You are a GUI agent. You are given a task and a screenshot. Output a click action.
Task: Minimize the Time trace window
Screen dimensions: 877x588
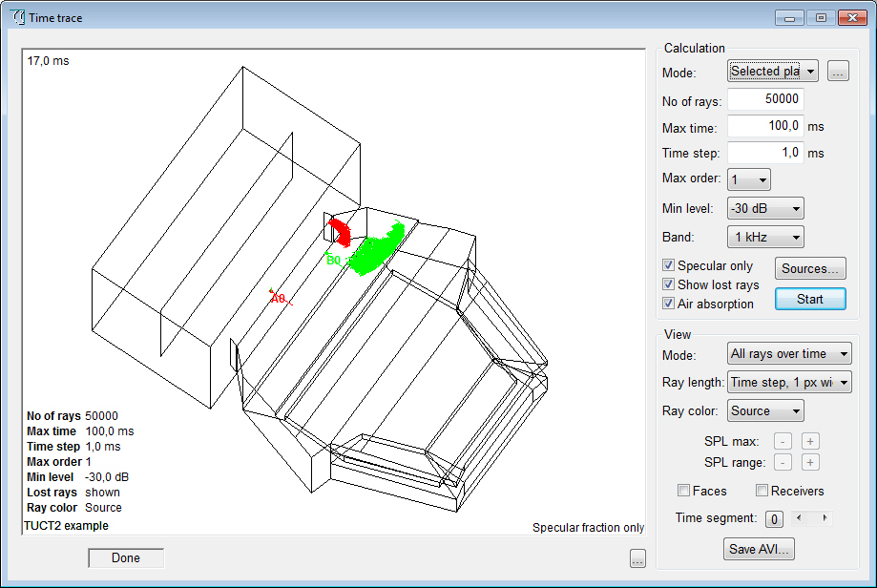(x=789, y=18)
